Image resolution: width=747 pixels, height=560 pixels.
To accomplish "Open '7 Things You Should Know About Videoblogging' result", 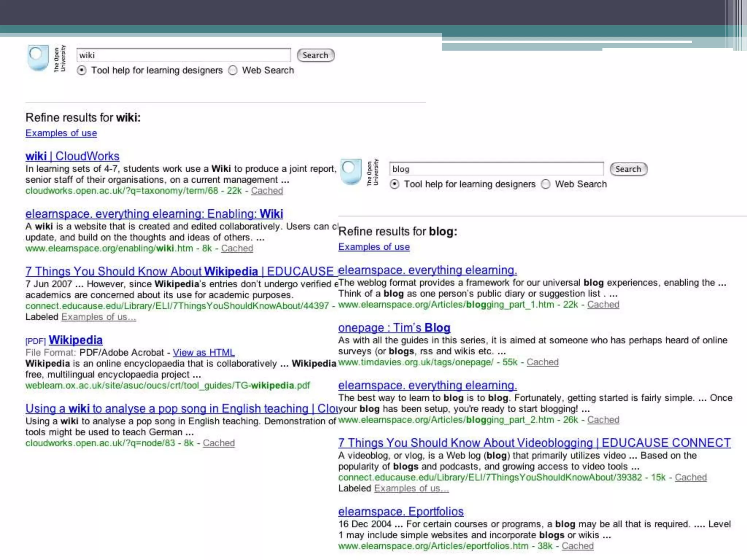I will click(534, 443).
